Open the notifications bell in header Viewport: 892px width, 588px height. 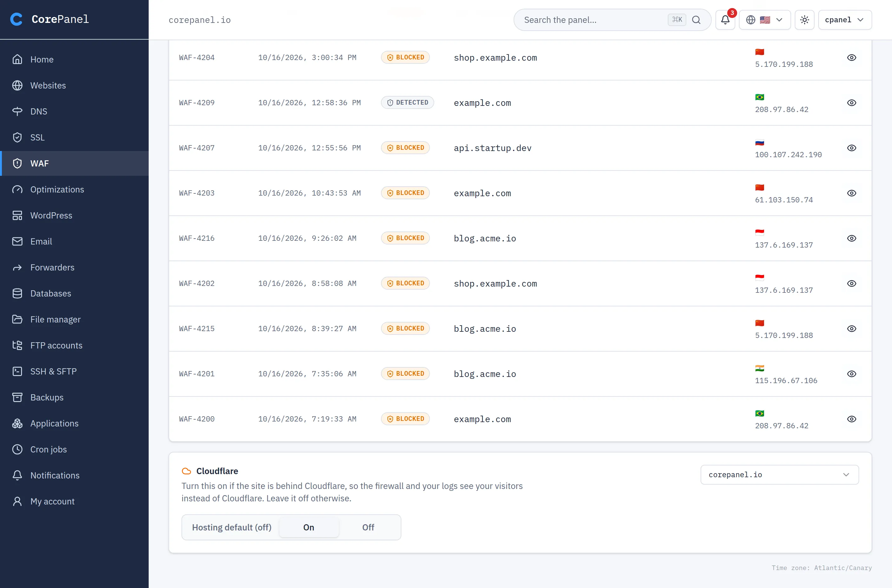(x=725, y=20)
